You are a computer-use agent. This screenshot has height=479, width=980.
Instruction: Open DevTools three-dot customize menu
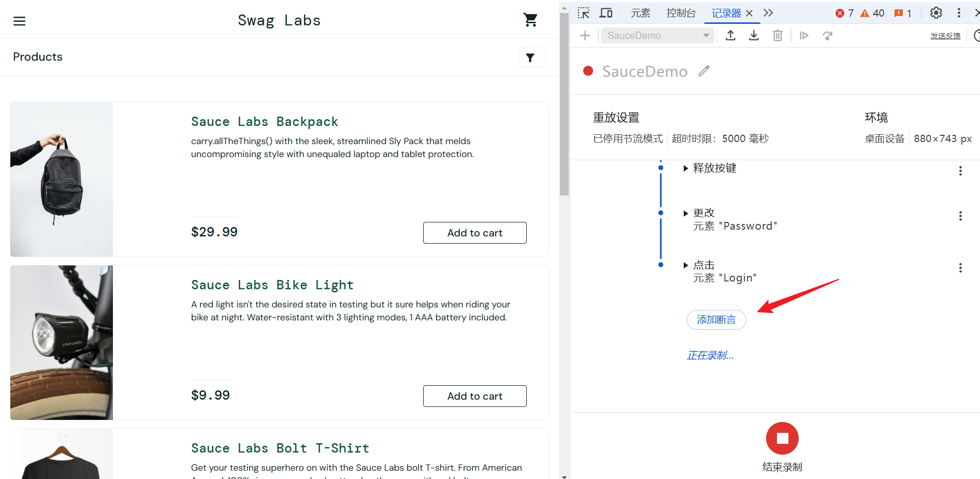(x=959, y=13)
